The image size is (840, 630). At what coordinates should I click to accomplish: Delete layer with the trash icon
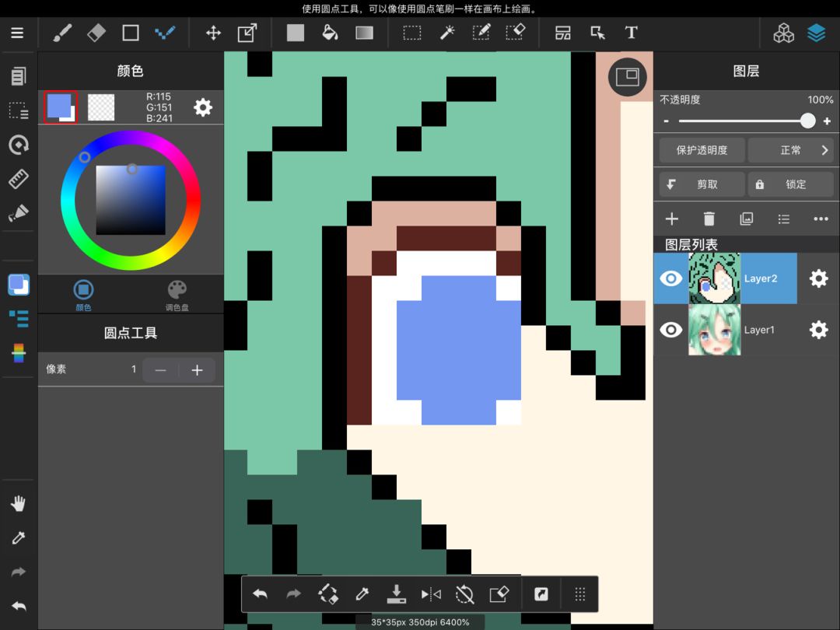(x=709, y=219)
